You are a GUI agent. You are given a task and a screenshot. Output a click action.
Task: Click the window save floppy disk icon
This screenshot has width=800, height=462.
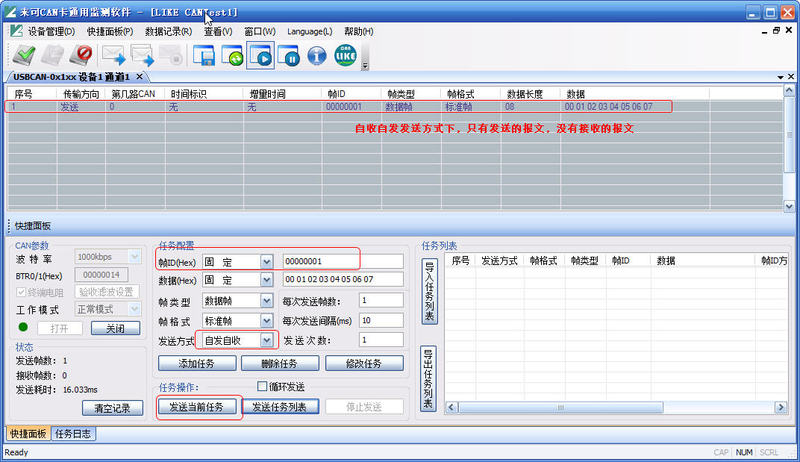206,56
